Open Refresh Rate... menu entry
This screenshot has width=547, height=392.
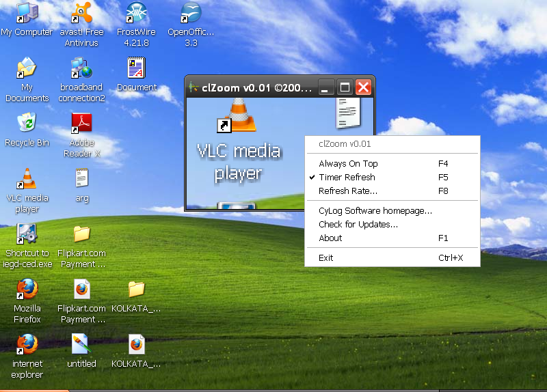click(347, 191)
